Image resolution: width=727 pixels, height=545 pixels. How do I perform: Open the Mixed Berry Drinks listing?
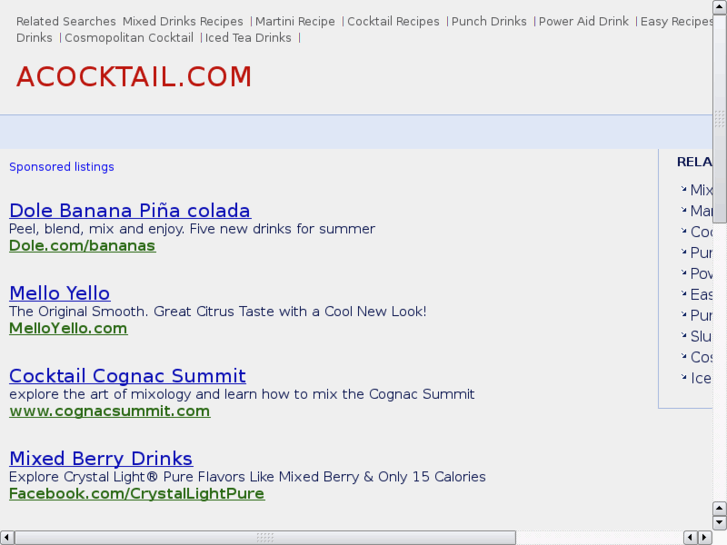pyautogui.click(x=101, y=458)
